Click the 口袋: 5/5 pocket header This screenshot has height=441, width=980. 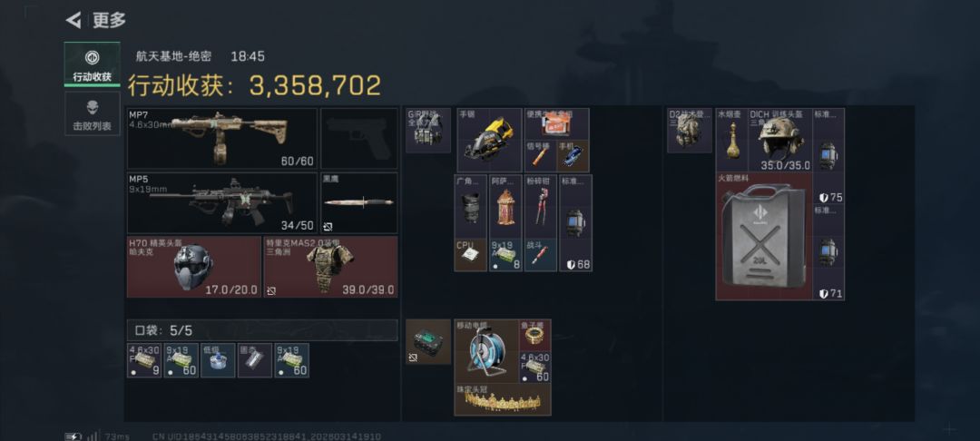262,330
